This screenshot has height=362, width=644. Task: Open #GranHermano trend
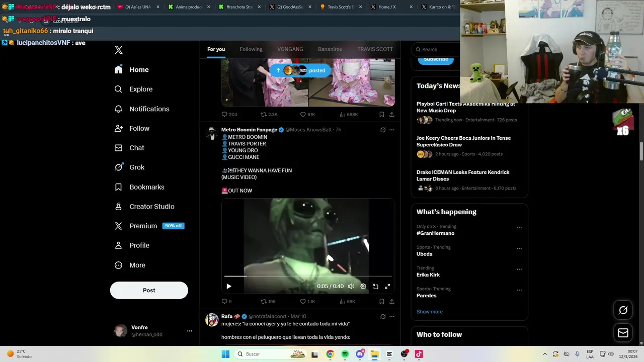pos(435,233)
